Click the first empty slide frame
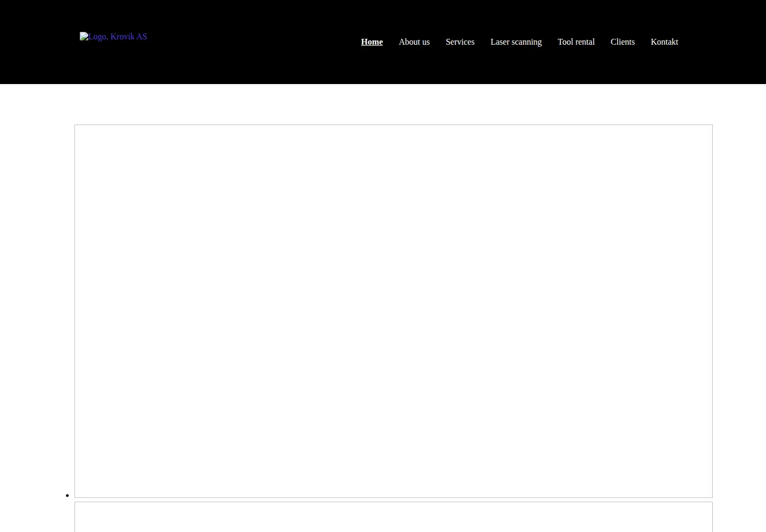Viewport: 766px width, 532px height. click(x=394, y=311)
